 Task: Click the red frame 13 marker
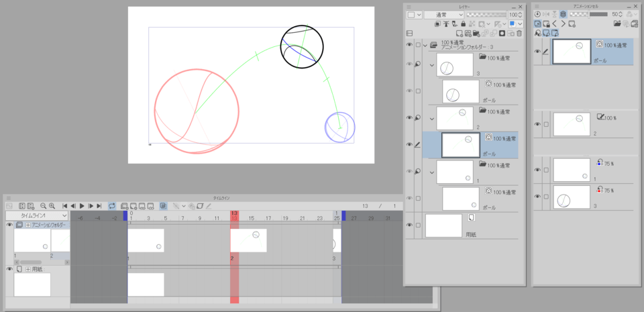[x=235, y=216]
